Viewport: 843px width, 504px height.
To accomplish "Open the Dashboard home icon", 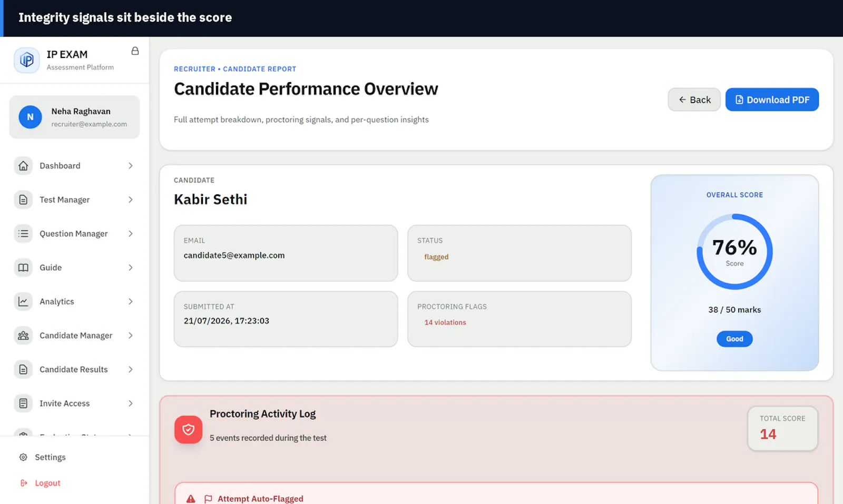I will point(23,166).
